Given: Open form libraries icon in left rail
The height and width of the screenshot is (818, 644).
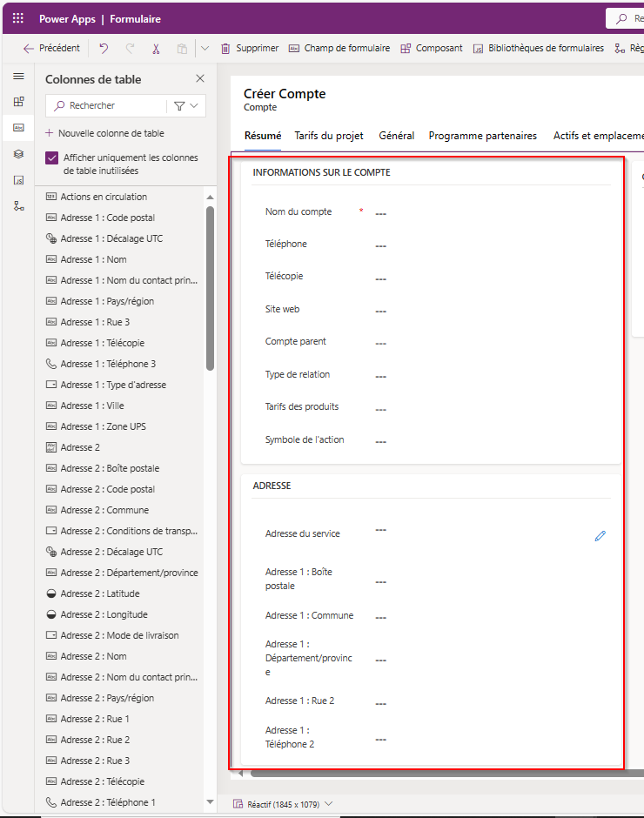Looking at the screenshot, I should point(18,180).
